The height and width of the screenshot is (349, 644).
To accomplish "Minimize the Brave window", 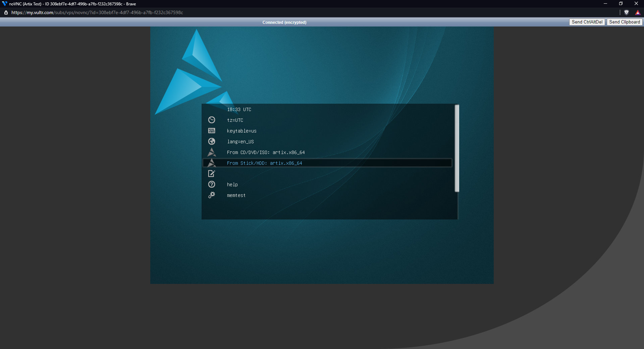I will [605, 4].
